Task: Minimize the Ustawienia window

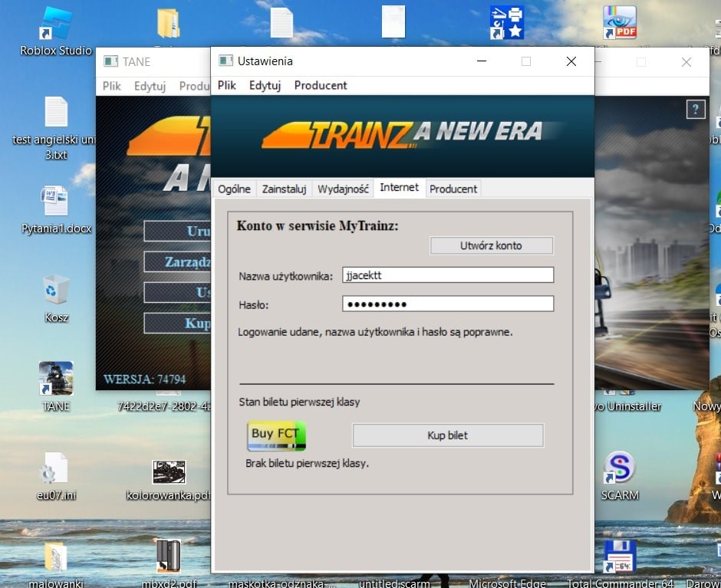Action: tap(482, 61)
